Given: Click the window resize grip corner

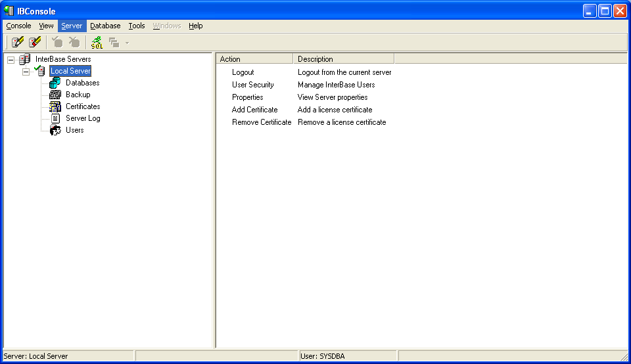Looking at the screenshot, I should tap(624, 357).
